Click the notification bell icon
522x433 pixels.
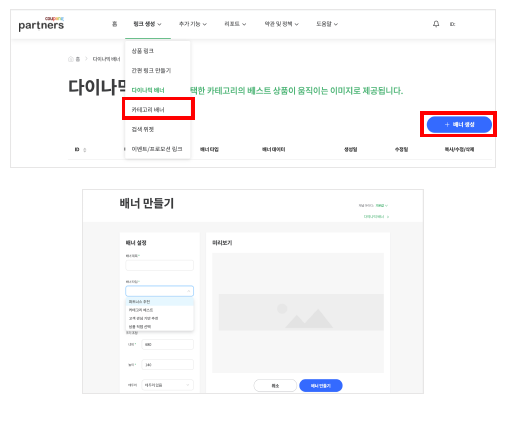click(x=436, y=24)
